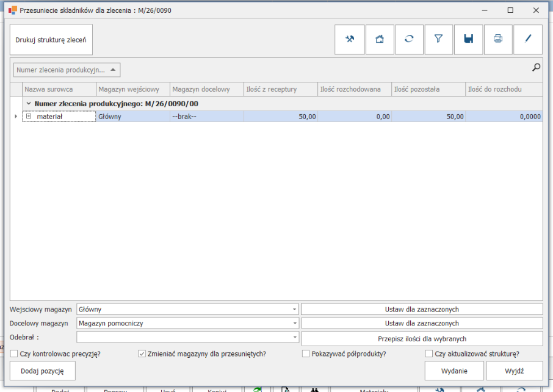Enable 'Czy aktualizować strukturę?' checkbox

tap(429, 354)
